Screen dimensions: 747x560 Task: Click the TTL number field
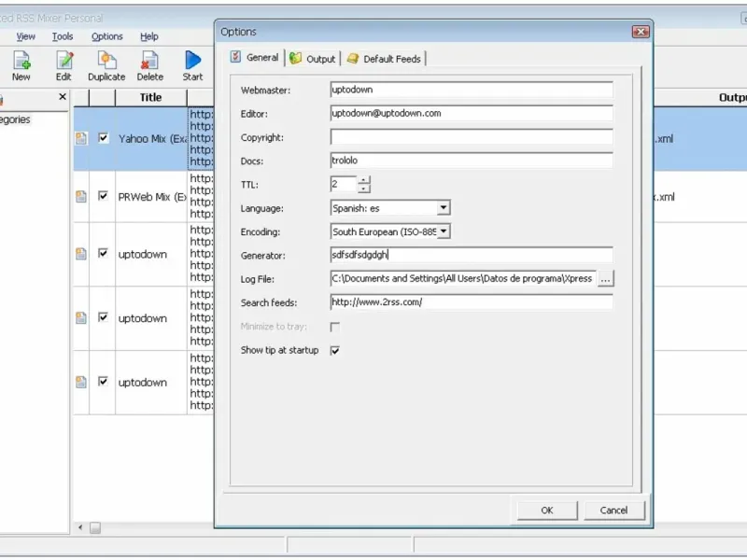tap(344, 184)
